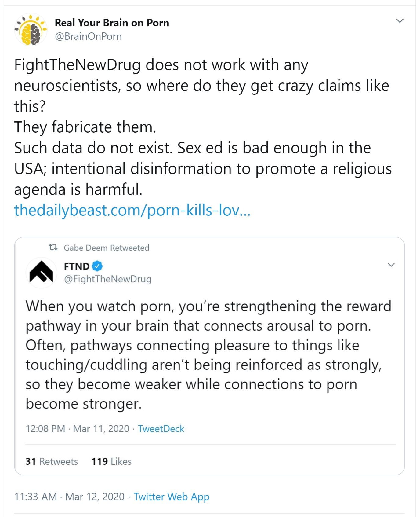Click the blue verified badge beside FTND
This screenshot has width=420, height=517.
pyautogui.click(x=97, y=266)
